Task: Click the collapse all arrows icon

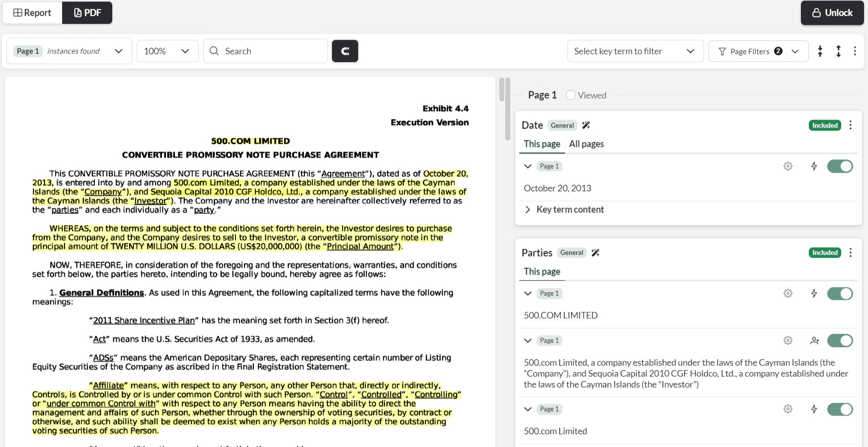Action: pyautogui.click(x=820, y=51)
